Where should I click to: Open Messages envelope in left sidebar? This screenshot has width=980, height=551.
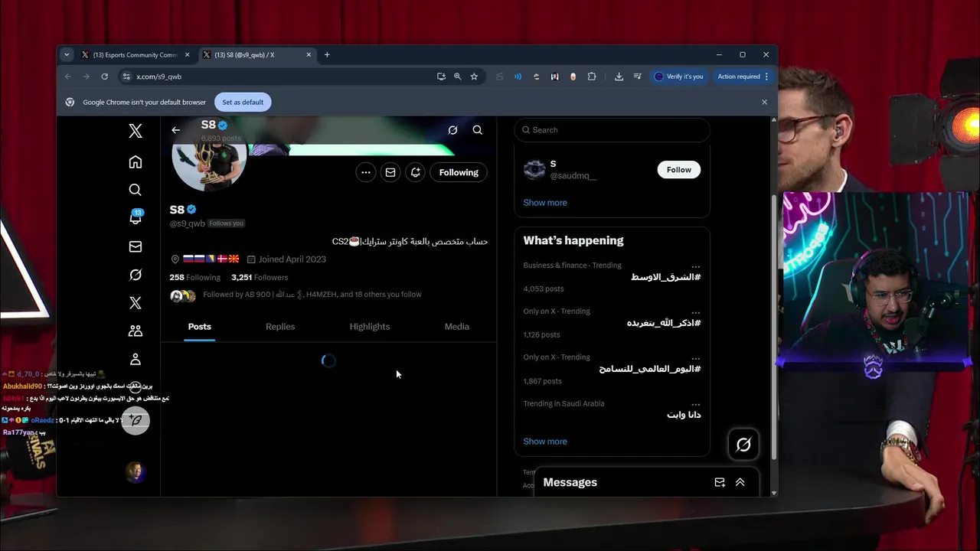click(136, 246)
